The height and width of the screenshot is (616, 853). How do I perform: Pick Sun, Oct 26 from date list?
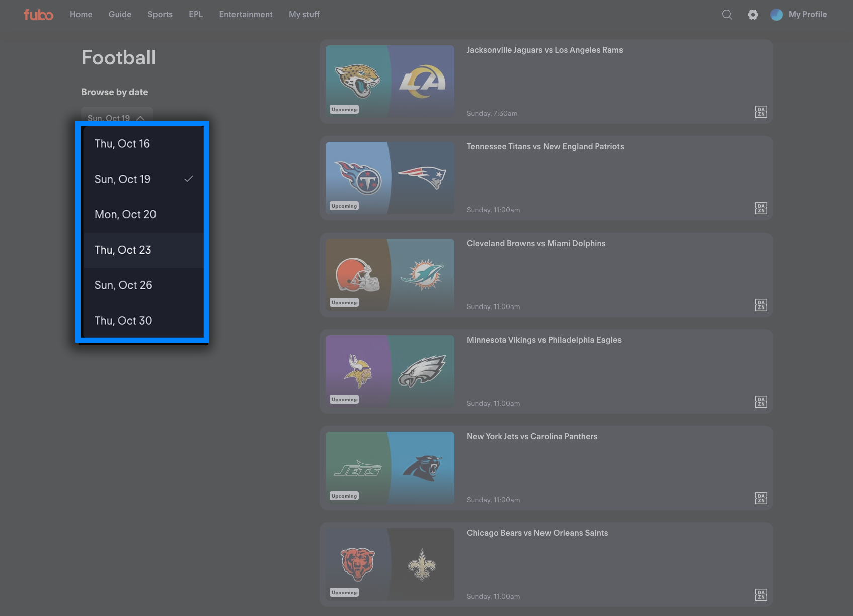[x=143, y=285]
